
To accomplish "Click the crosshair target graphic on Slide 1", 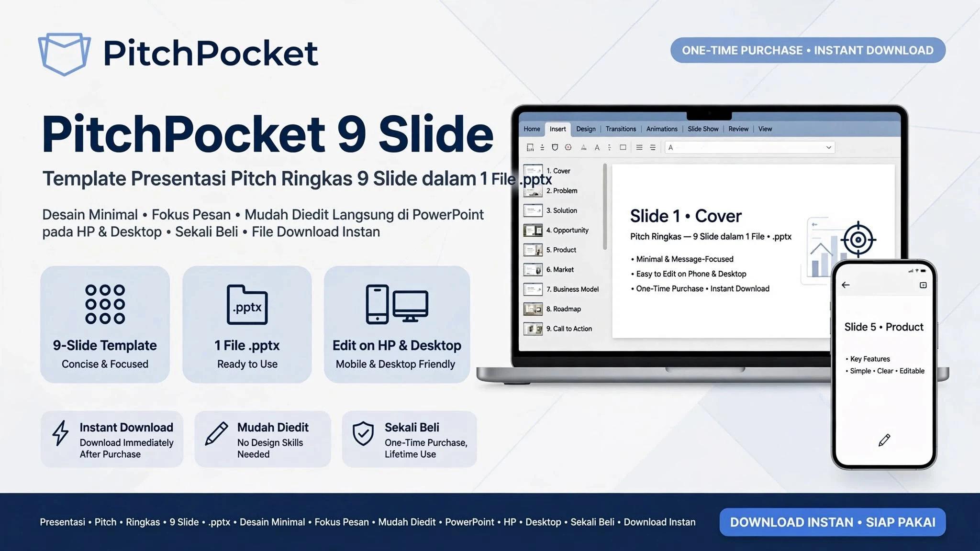I will (858, 240).
